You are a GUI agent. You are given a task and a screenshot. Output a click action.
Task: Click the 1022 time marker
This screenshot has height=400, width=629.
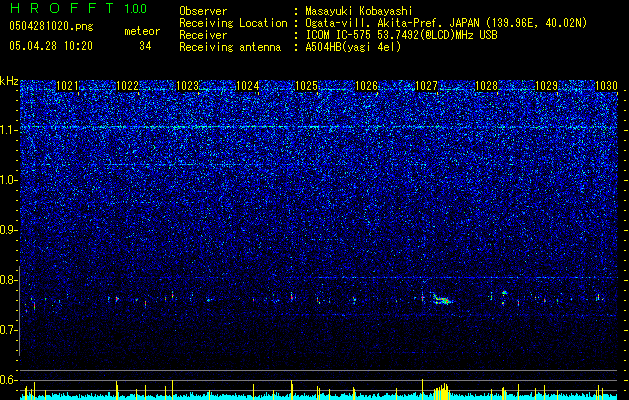coord(127,86)
